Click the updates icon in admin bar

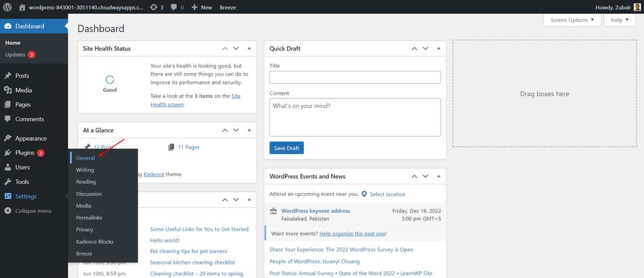[154, 7]
